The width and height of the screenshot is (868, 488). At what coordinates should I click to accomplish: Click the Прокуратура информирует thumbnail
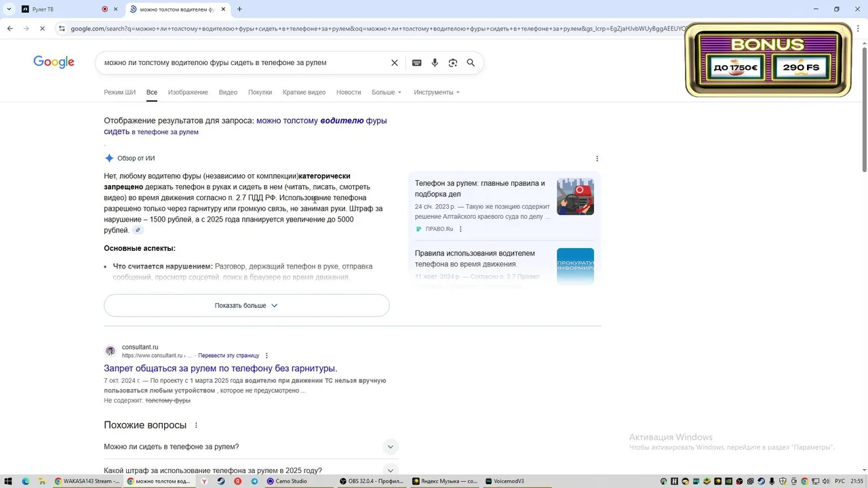tap(575, 266)
